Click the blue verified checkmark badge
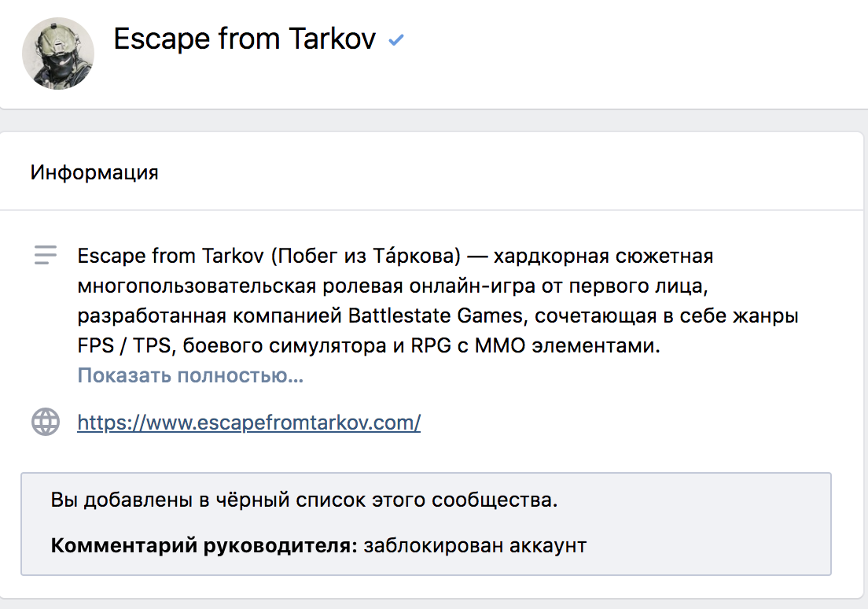This screenshot has width=868, height=609. [395, 40]
